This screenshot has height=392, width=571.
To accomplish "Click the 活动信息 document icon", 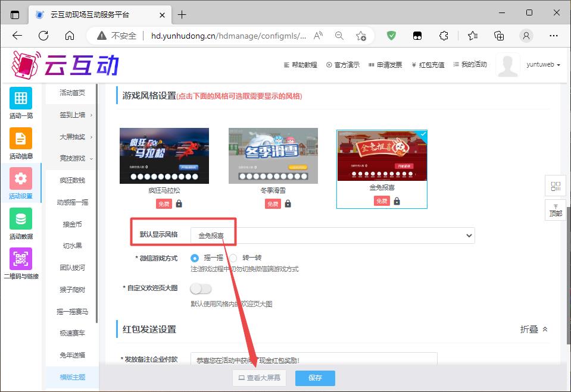I will click(21, 139).
